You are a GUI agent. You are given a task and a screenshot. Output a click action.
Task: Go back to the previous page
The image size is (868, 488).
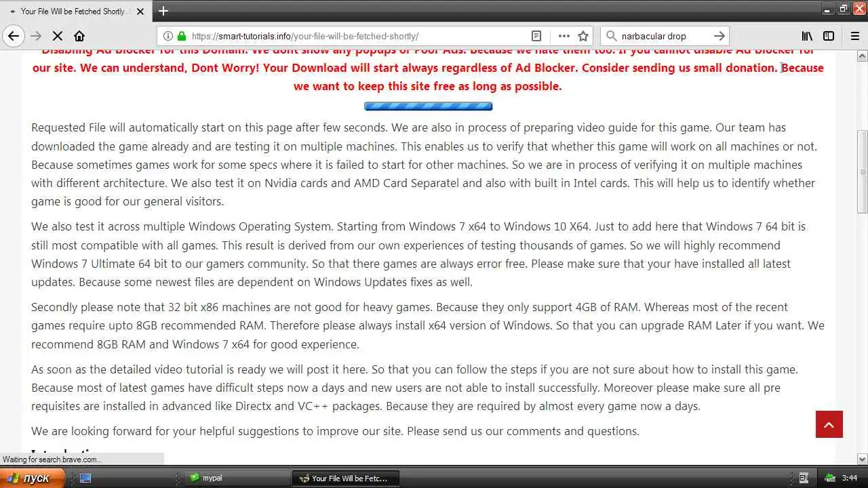[14, 36]
